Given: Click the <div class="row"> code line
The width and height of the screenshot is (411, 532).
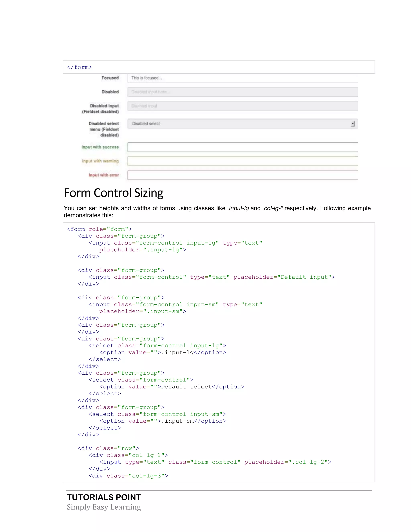Looking at the screenshot, I should (108, 448).
